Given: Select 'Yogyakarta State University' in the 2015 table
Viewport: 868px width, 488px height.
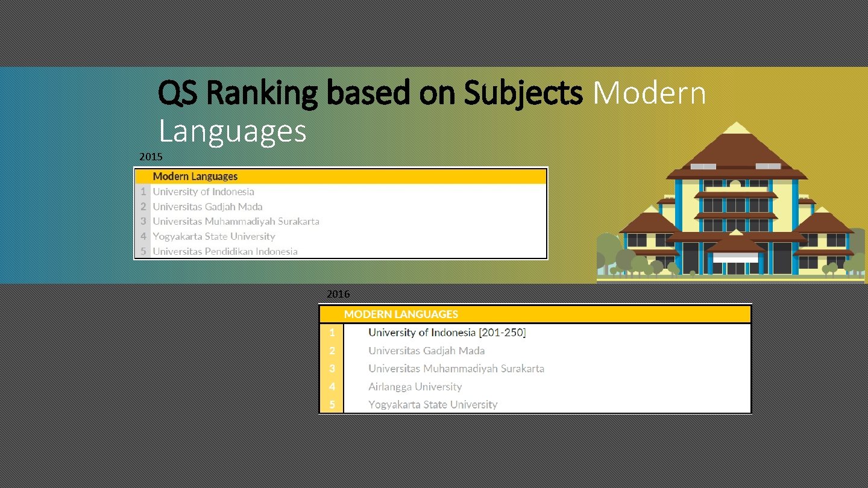Looking at the screenshot, I should [x=214, y=236].
